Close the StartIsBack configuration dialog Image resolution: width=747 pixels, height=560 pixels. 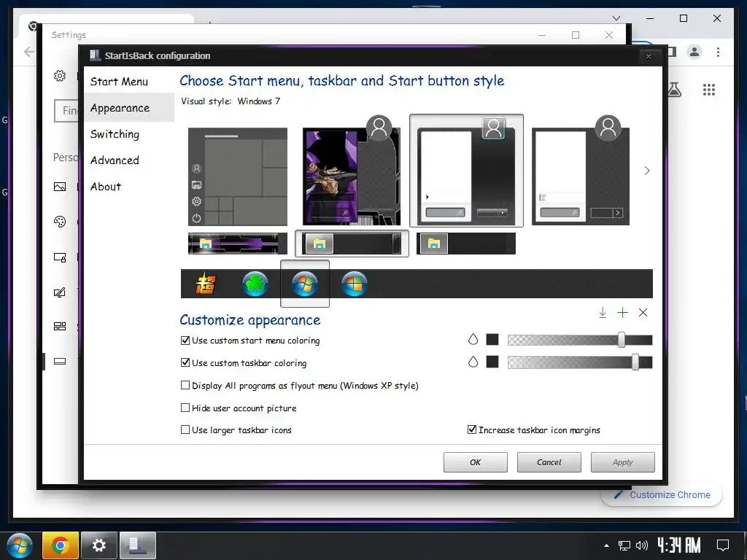(649, 56)
